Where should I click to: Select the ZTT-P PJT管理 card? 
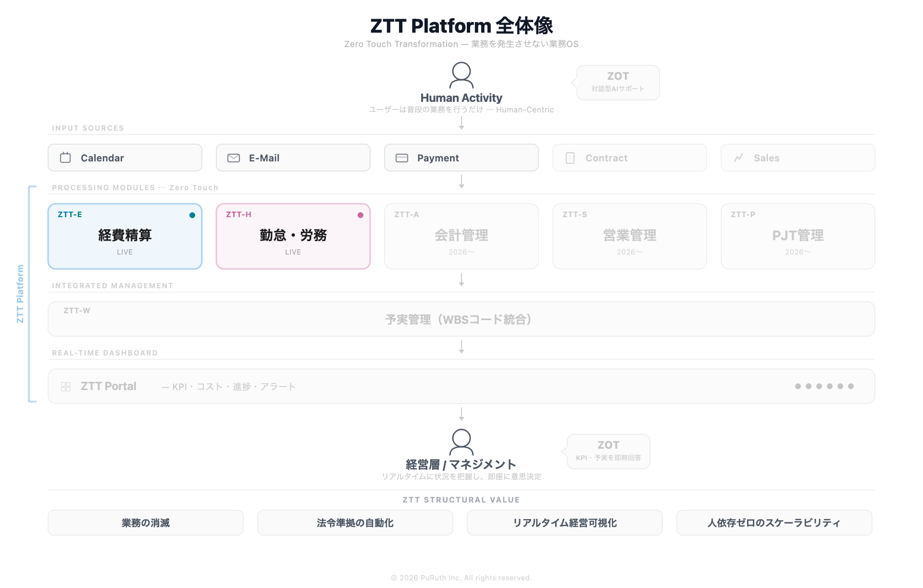click(798, 236)
